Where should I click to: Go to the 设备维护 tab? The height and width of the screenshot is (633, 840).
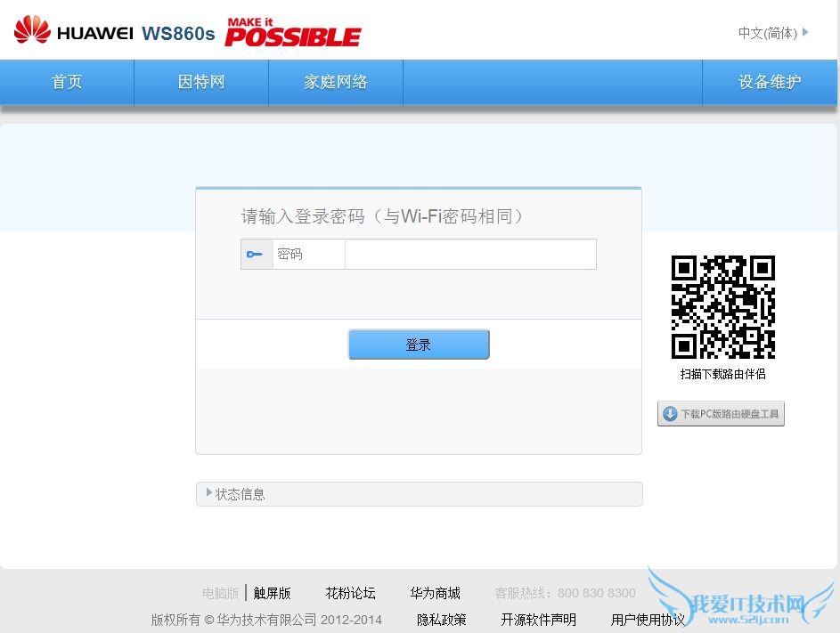[770, 82]
